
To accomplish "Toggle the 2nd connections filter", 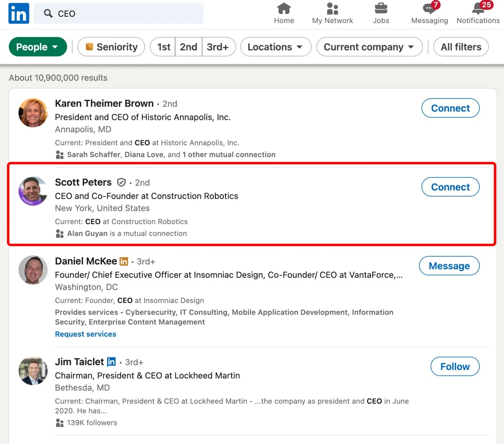I will pos(188,47).
